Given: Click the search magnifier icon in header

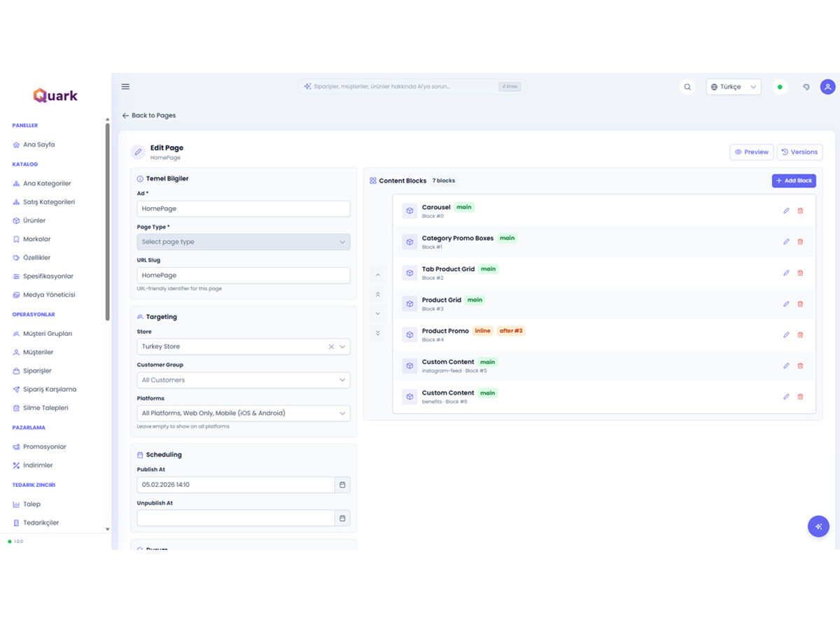Looking at the screenshot, I should (687, 87).
